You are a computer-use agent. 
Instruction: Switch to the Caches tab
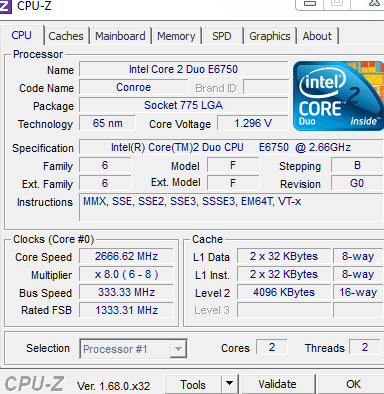[66, 36]
